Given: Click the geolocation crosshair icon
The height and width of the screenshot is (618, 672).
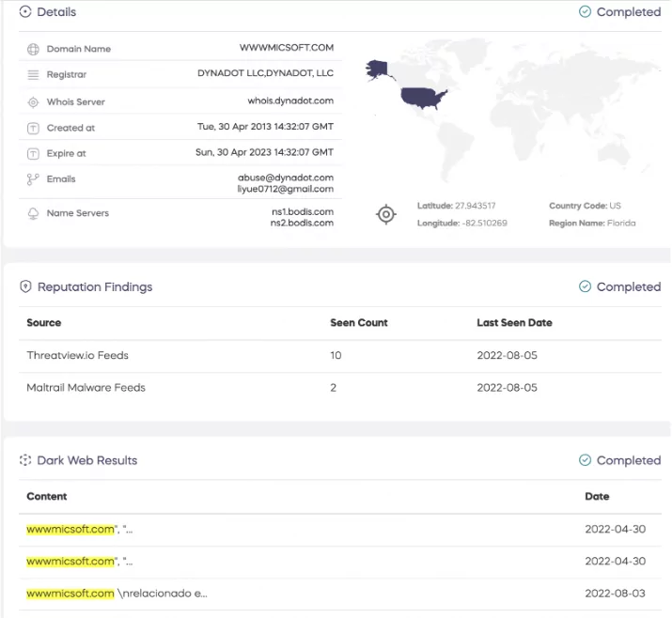Looking at the screenshot, I should pos(385,214).
